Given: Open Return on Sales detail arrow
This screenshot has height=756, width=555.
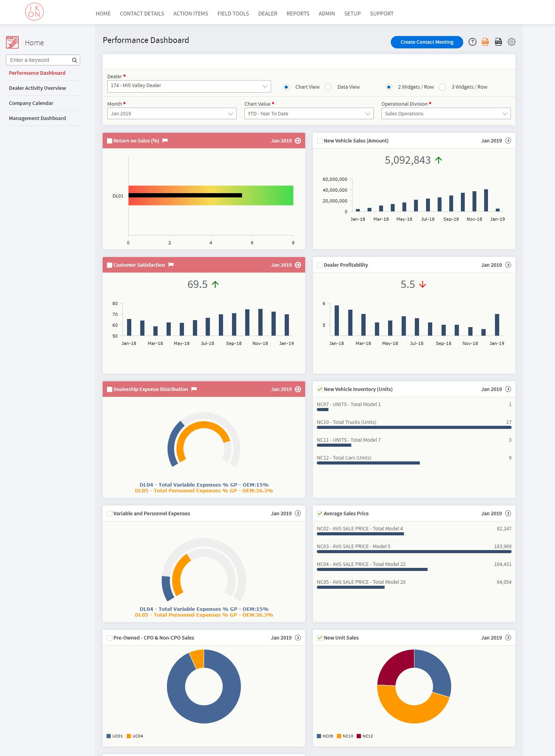Looking at the screenshot, I should (298, 141).
